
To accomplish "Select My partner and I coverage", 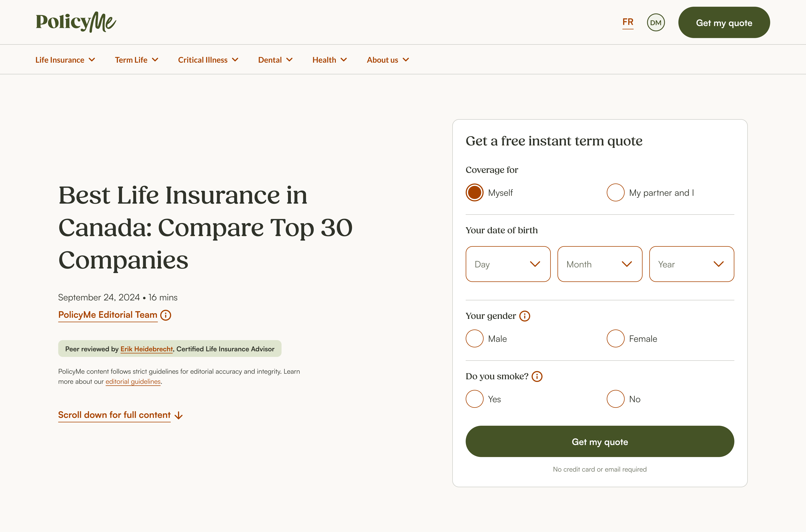I will pos(616,192).
